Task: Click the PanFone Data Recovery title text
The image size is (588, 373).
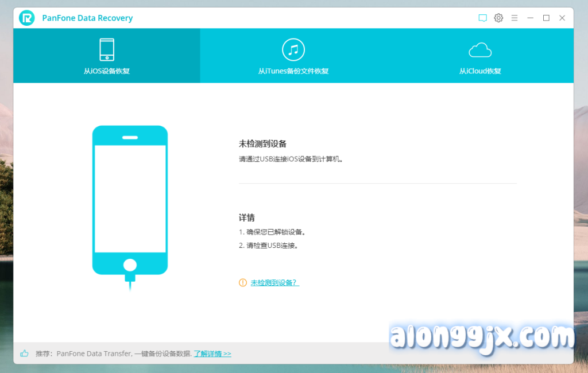Action: (x=87, y=18)
